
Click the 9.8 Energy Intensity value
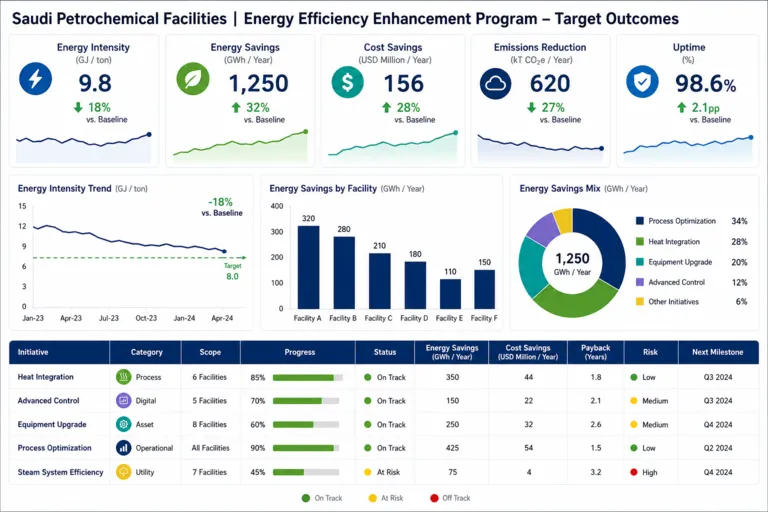click(95, 83)
